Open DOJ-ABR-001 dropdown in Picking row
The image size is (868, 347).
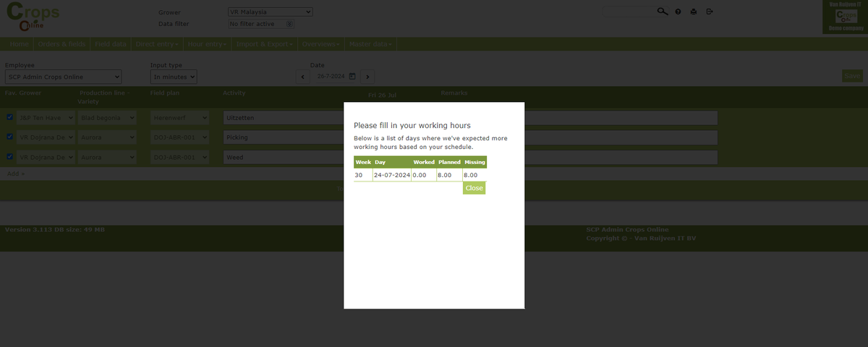point(180,137)
